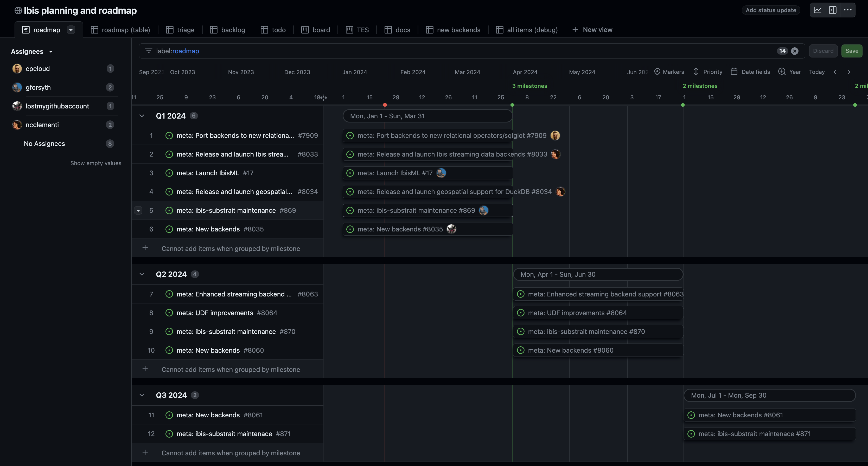Click open-issue status icon for UDF improvements row

tap(169, 313)
